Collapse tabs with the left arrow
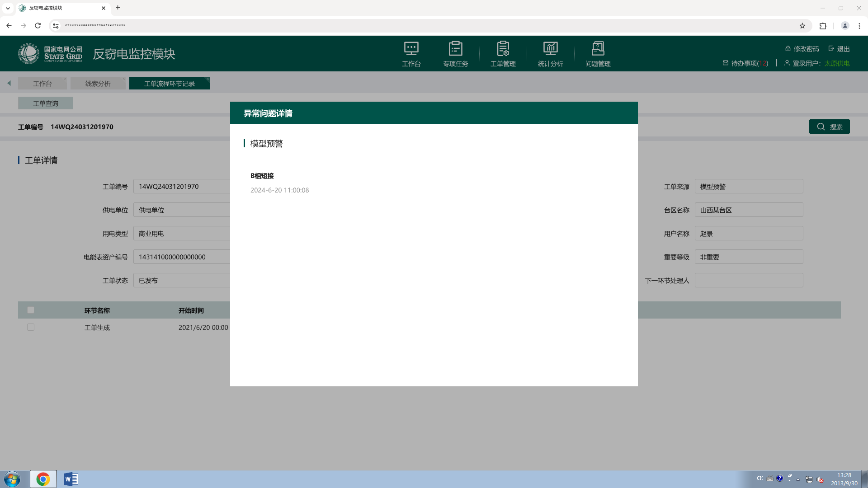 click(x=9, y=83)
